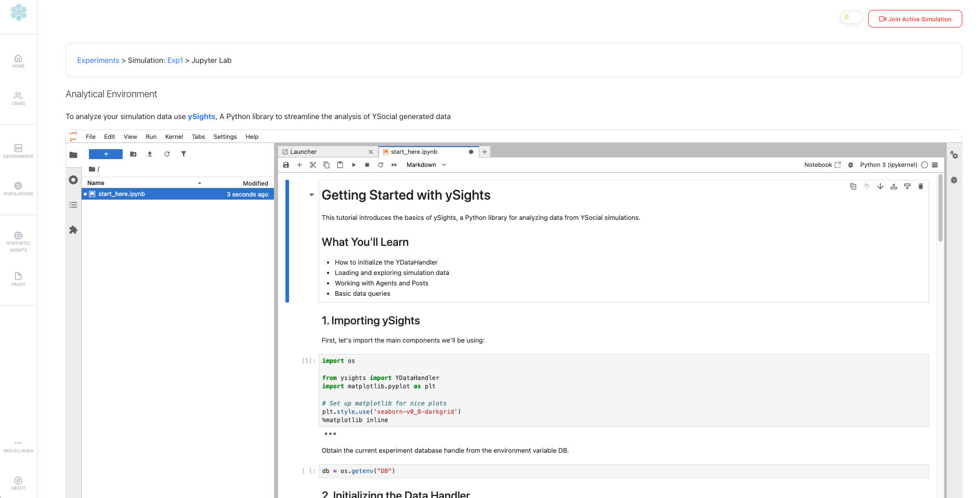
Task: Open the ySights library link
Action: 201,116
